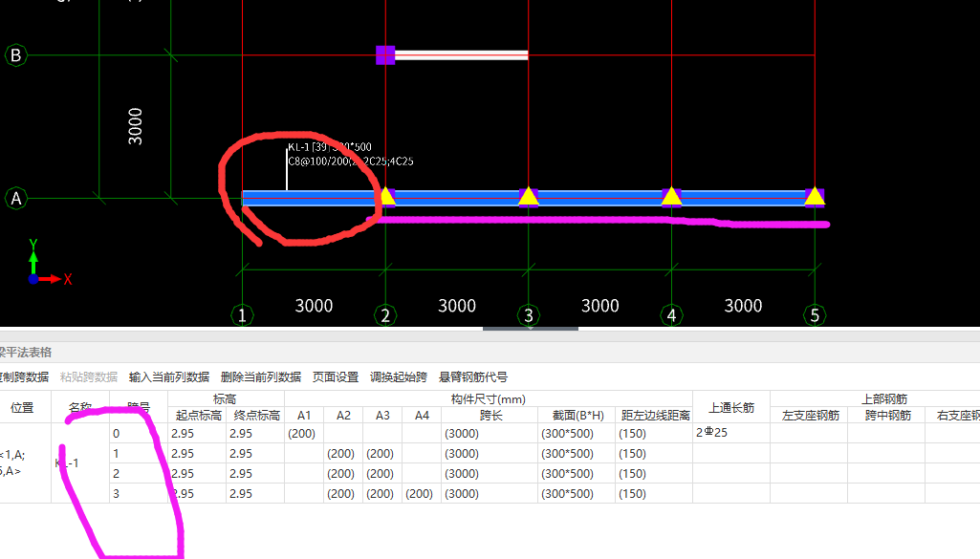Click the greyed 粘贴跨数据 button
This screenshot has height=559, width=980.
pyautogui.click(x=88, y=377)
